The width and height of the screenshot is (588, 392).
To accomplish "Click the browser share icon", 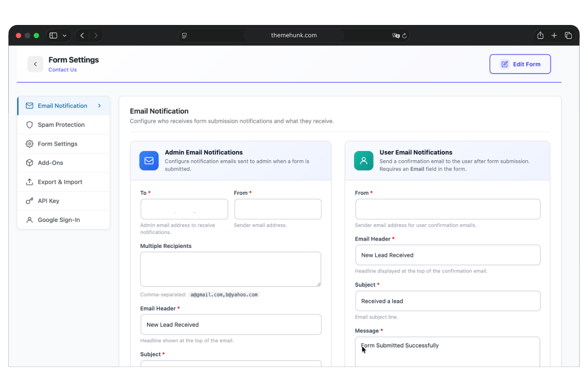I will click(540, 35).
